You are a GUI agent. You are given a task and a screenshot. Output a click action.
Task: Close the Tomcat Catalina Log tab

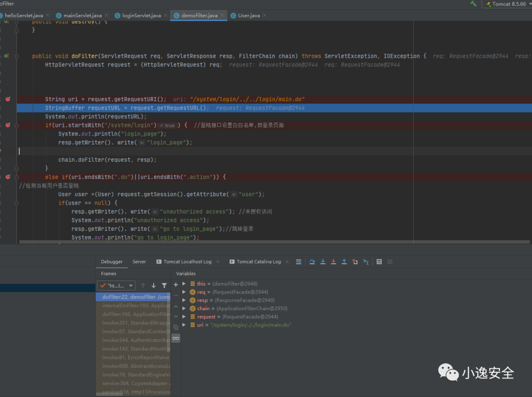click(287, 261)
